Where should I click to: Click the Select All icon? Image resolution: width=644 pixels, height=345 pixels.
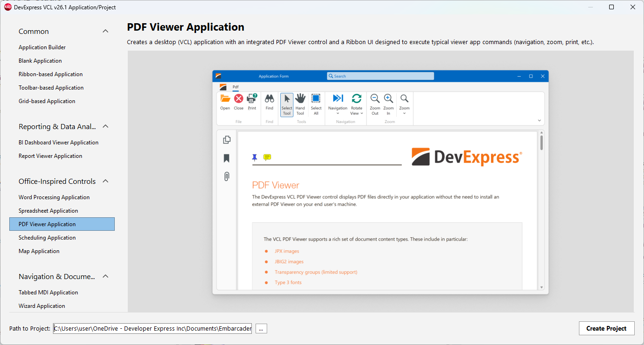[316, 98]
